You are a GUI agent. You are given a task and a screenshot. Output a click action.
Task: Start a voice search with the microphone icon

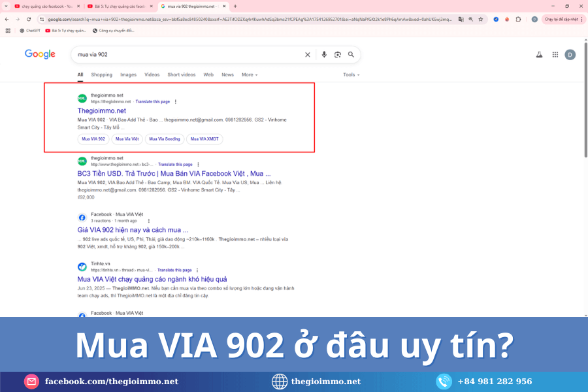click(325, 55)
